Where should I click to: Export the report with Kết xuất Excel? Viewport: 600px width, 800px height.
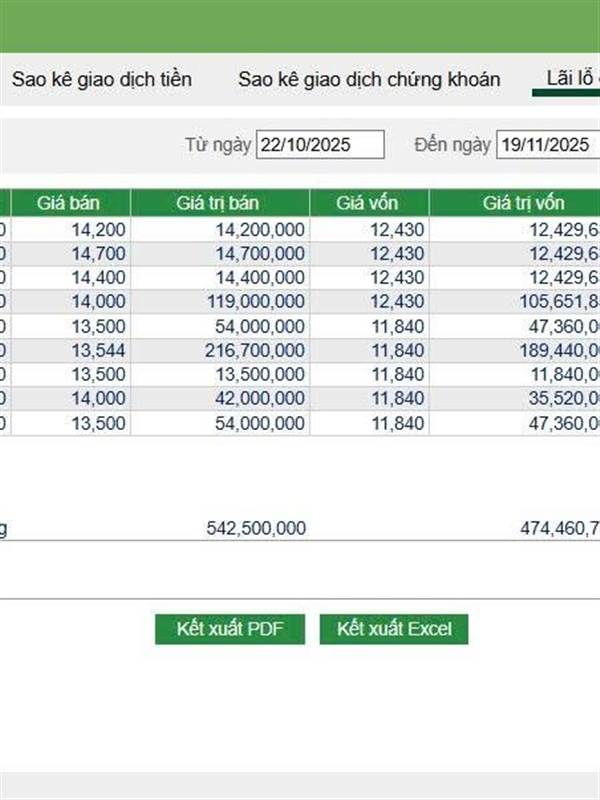(x=393, y=629)
